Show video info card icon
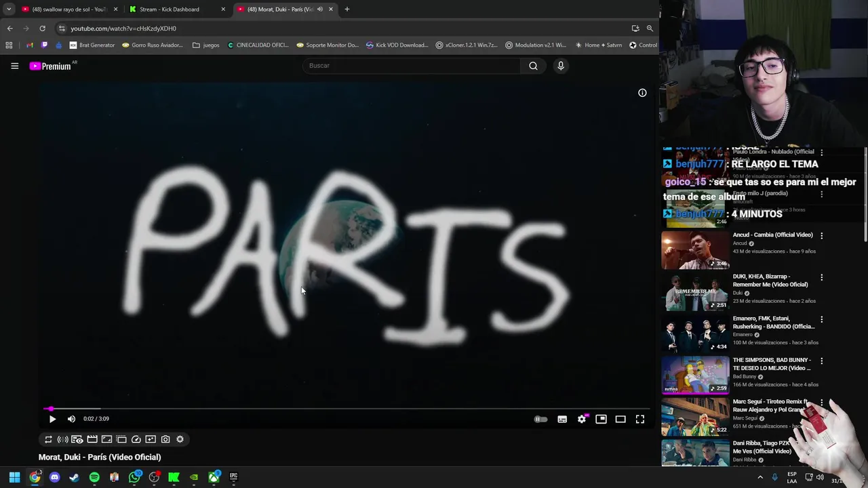 click(642, 93)
